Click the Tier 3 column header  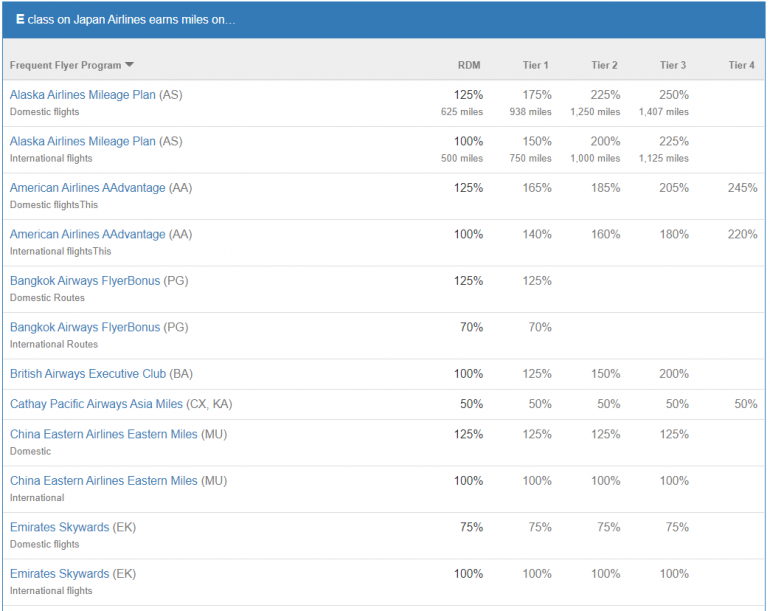(673, 66)
